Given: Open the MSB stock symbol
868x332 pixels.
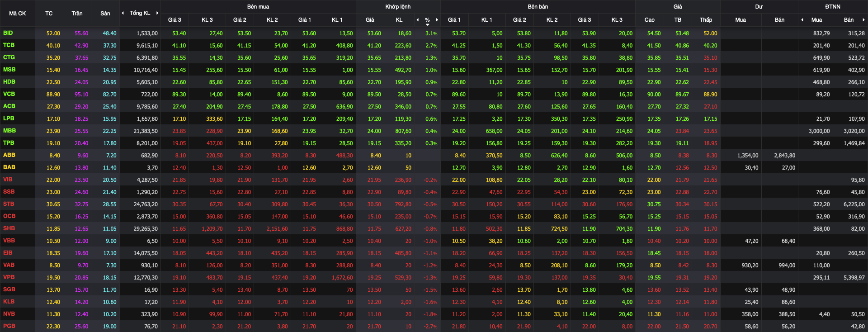Looking at the screenshot, I should 9,70.
